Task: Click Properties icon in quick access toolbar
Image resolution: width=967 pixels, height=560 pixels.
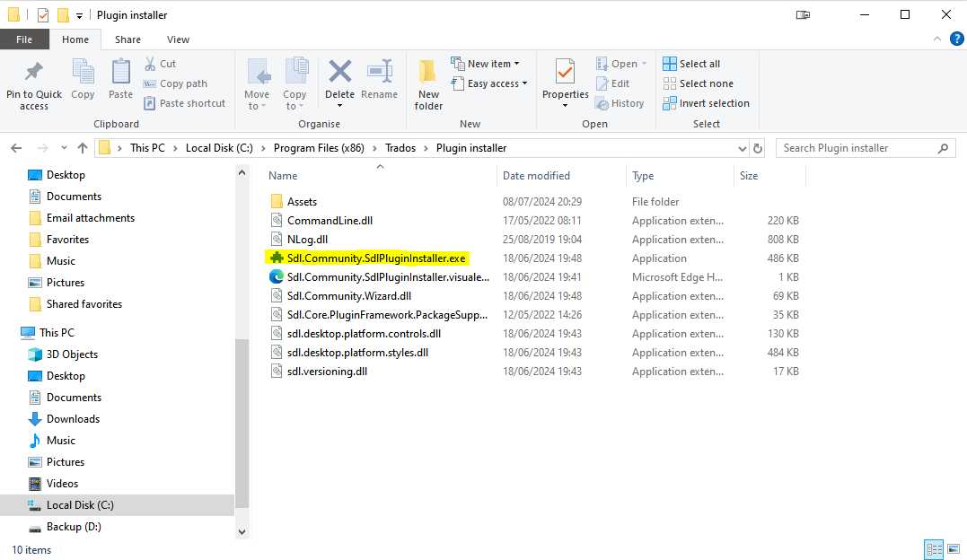Action: 43,14
